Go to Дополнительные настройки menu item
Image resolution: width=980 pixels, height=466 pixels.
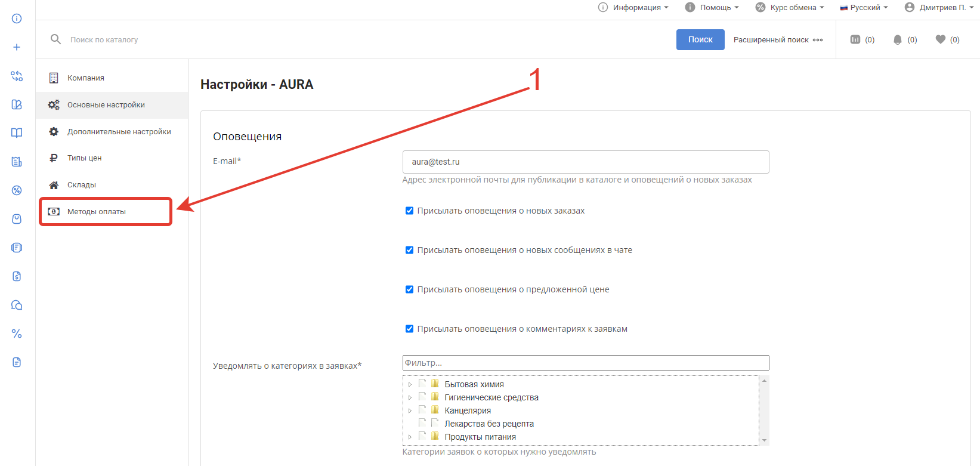(x=119, y=132)
